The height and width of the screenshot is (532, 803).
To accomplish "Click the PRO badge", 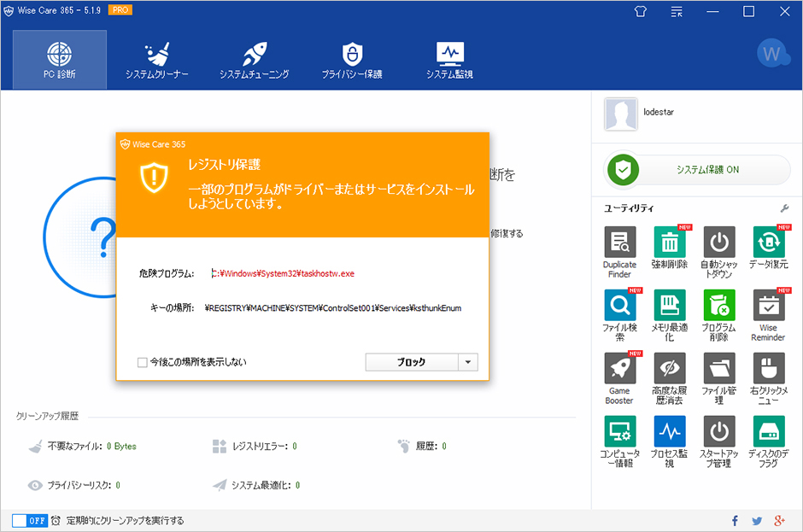I will point(120,9).
